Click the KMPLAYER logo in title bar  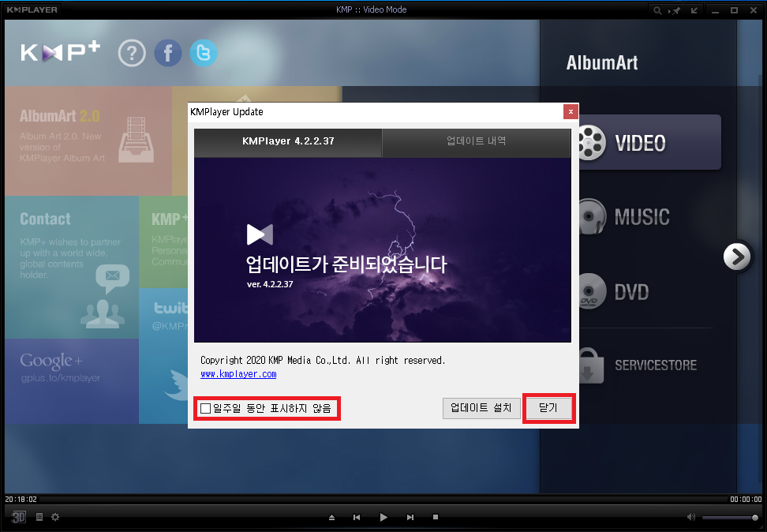click(x=32, y=9)
